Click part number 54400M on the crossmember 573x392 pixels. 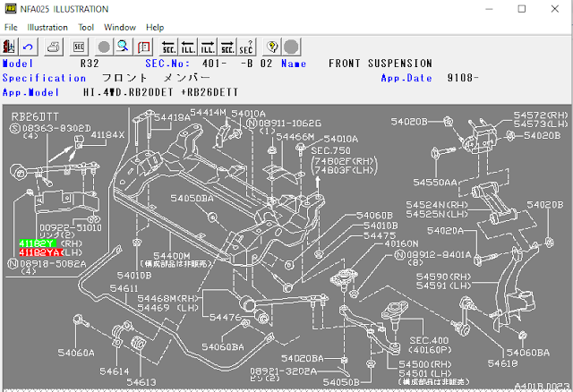click(x=171, y=256)
